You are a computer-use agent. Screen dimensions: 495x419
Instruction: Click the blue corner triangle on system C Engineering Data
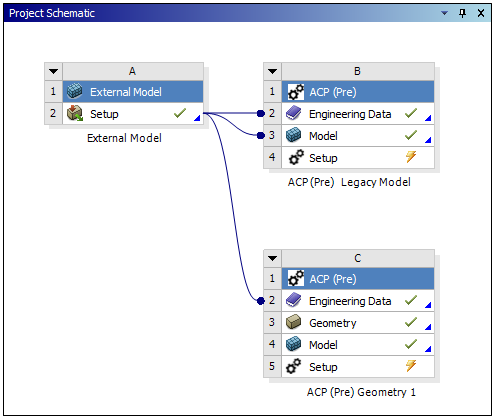428,305
